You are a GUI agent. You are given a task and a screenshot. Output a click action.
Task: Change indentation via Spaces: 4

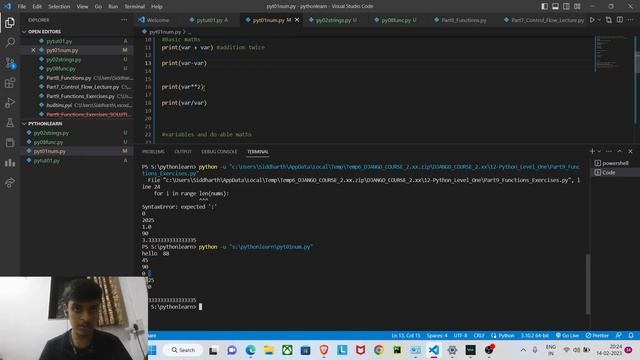click(x=437, y=335)
